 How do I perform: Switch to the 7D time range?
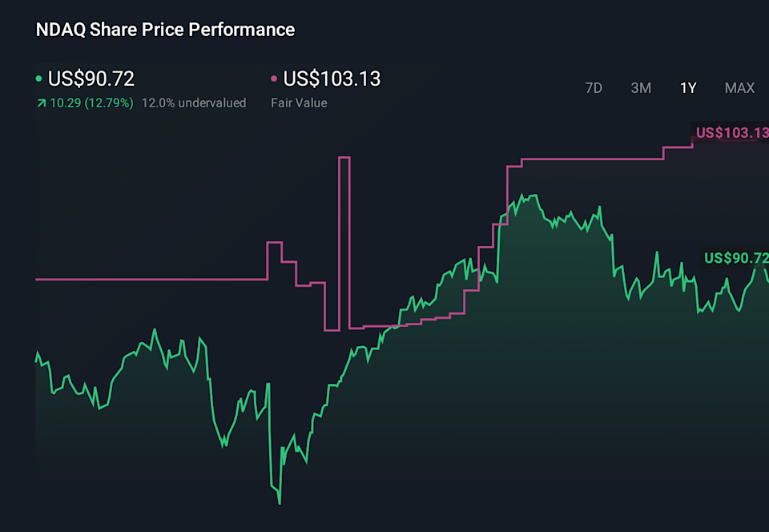pos(594,88)
